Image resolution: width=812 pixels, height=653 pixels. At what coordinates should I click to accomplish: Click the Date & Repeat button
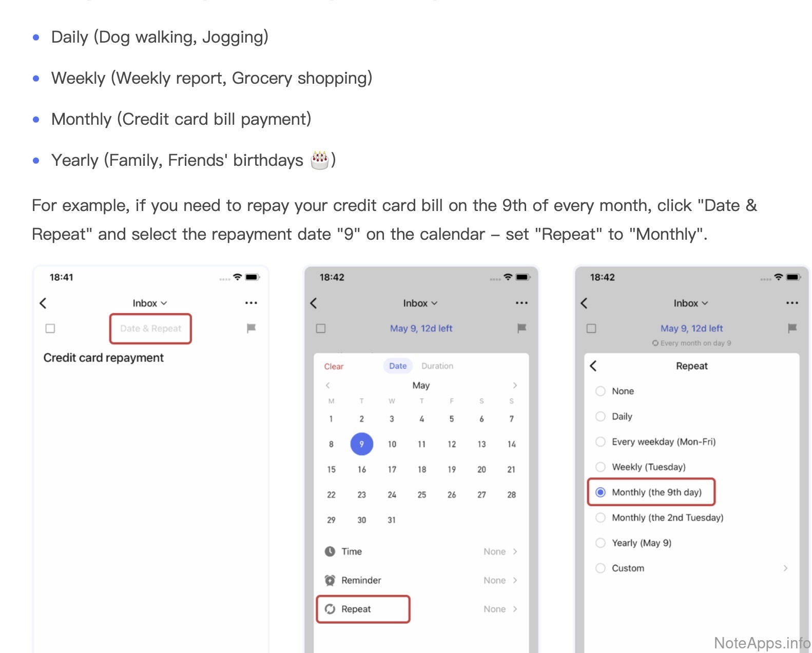tap(150, 329)
